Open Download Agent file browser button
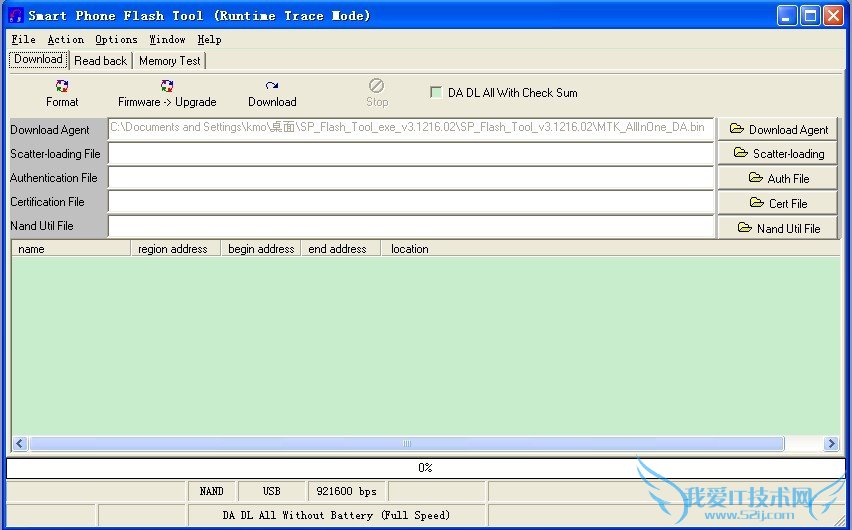 pyautogui.click(x=777, y=129)
